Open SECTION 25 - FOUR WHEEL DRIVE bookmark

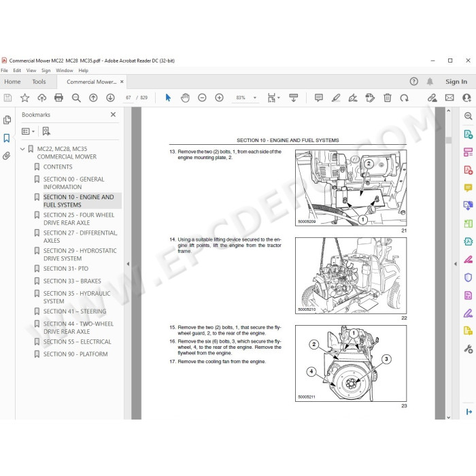(79, 219)
